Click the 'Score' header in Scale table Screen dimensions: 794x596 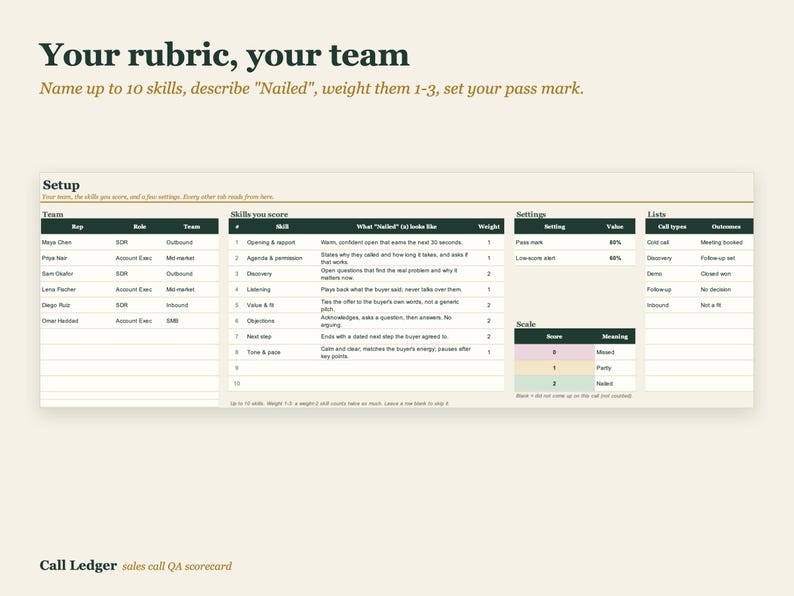(x=554, y=336)
